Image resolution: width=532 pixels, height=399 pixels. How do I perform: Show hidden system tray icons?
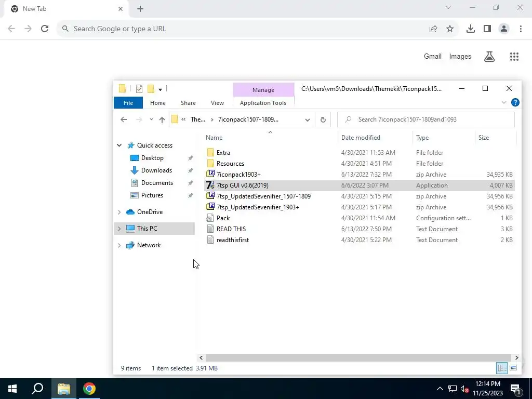pyautogui.click(x=440, y=389)
